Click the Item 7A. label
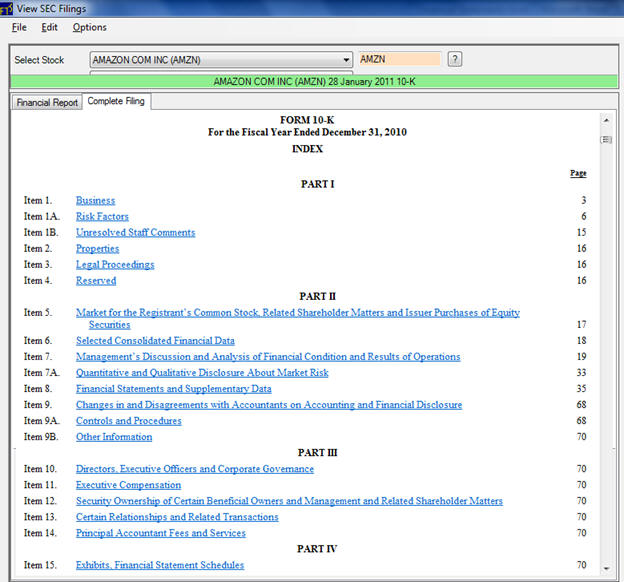Image resolution: width=624 pixels, height=582 pixels. [42, 373]
